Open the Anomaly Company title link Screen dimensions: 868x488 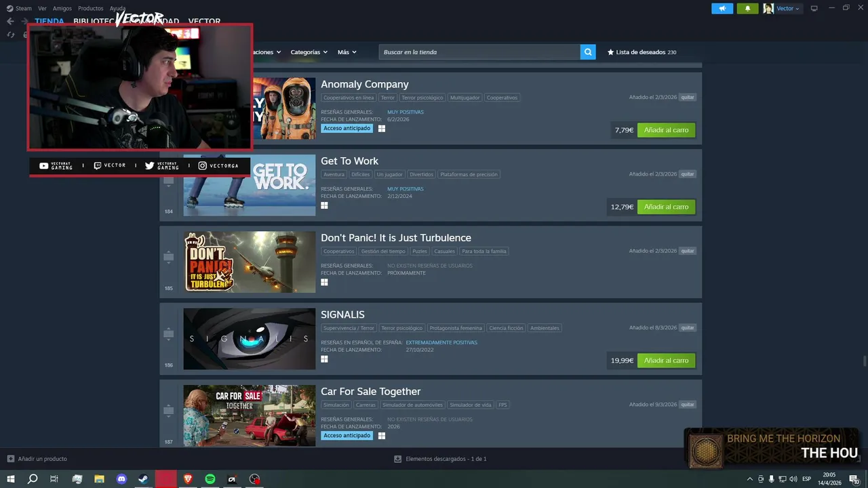365,84
